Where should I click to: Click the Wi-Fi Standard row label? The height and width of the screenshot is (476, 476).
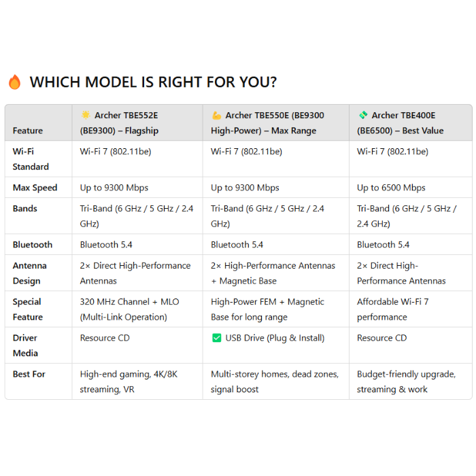click(x=31, y=159)
